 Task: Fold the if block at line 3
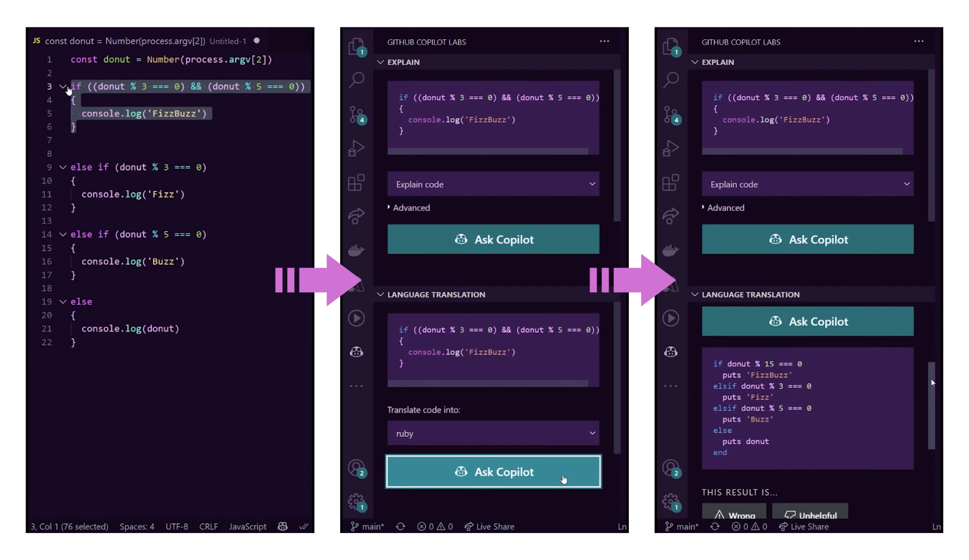tap(62, 86)
